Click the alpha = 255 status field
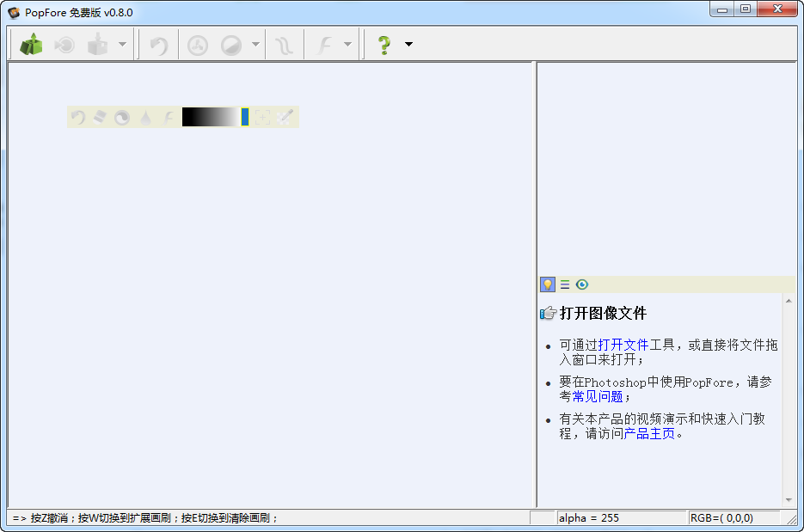This screenshot has width=804, height=532. click(x=622, y=518)
